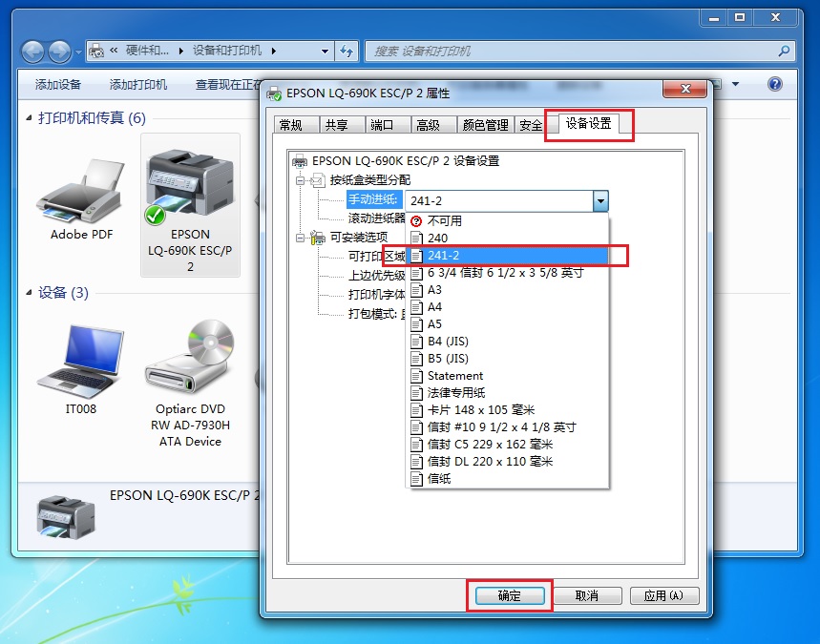Choose B5 (JIS) paper size option
This screenshot has height=644, width=820.
[x=507, y=359]
